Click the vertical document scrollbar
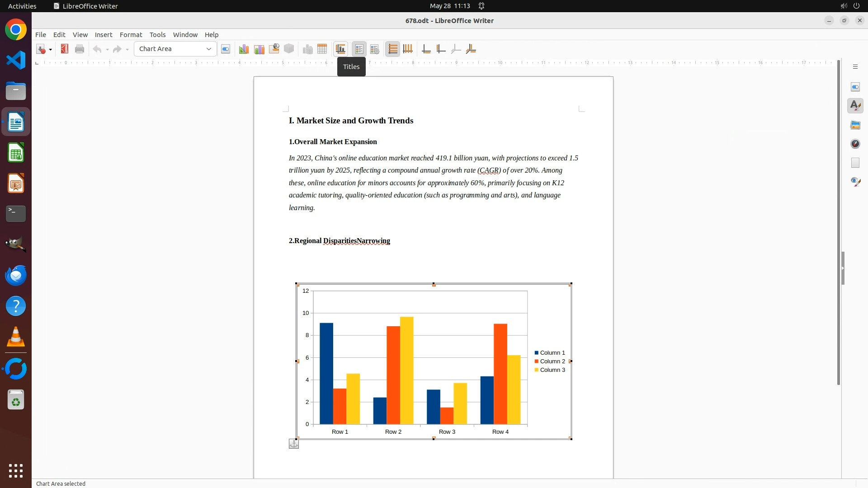868x488 pixels. point(838,221)
